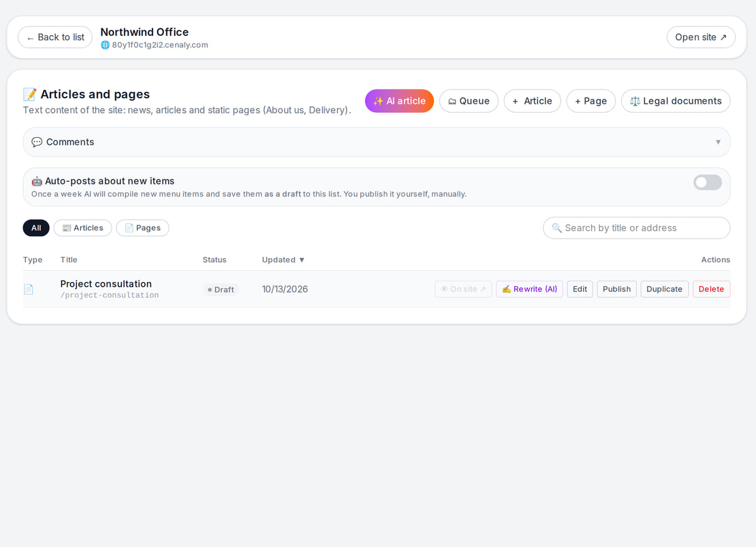Open the Queue
The image size is (756, 547).
[x=469, y=101]
